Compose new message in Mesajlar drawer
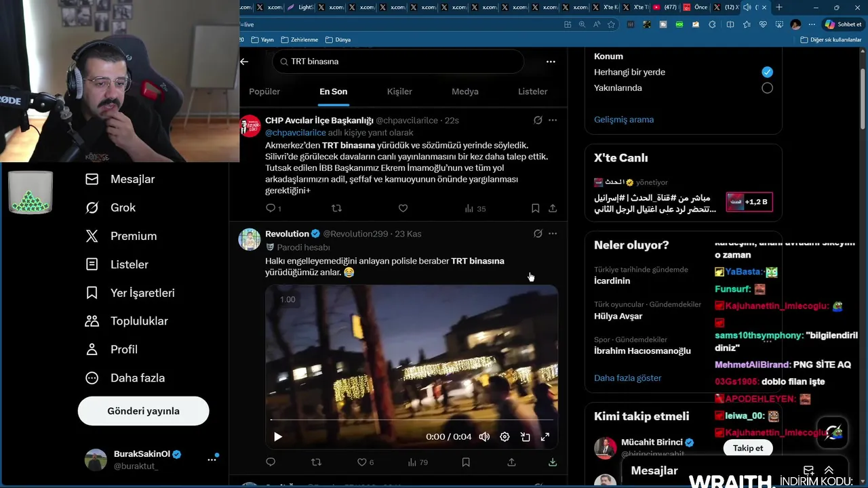Screen dimensions: 868x488 (x=808, y=470)
